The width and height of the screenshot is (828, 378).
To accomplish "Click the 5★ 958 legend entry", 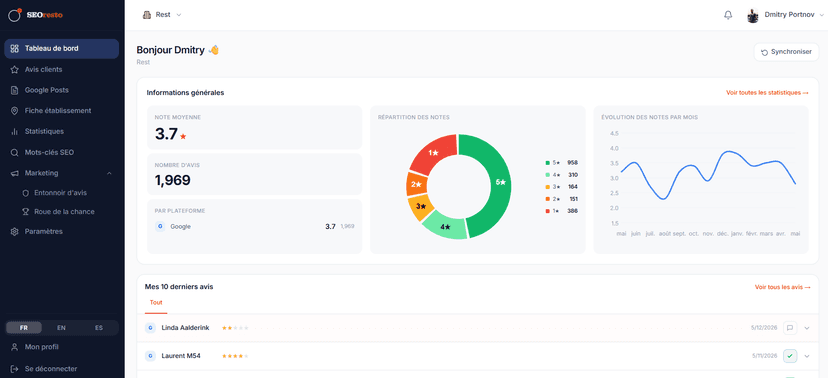I will [561, 163].
